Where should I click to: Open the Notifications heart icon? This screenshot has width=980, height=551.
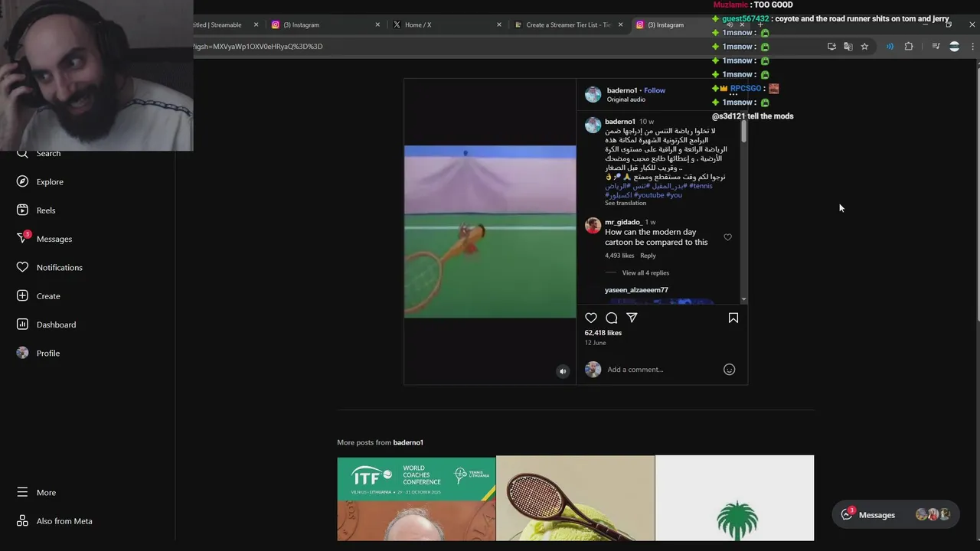pyautogui.click(x=22, y=267)
